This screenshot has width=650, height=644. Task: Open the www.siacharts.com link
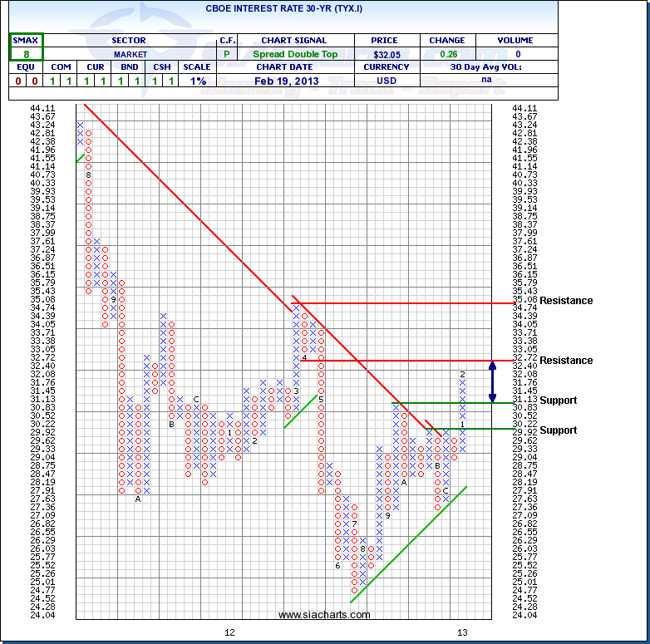click(x=324, y=615)
